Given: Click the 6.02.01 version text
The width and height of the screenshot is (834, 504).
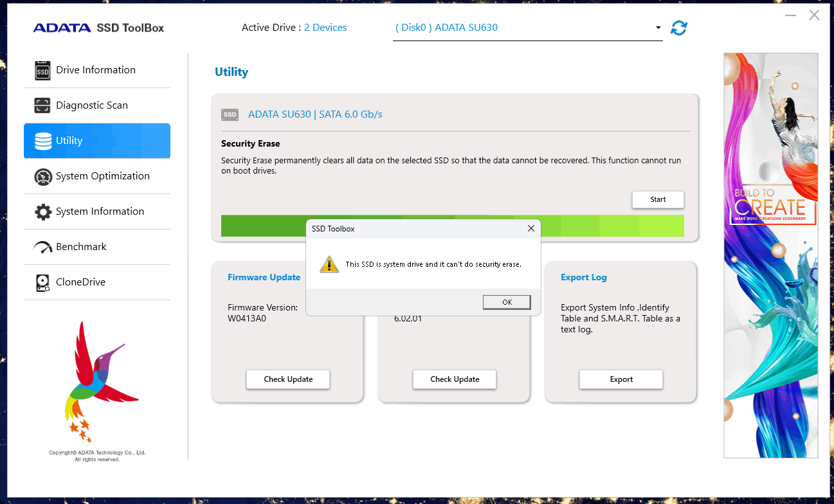Looking at the screenshot, I should point(408,318).
